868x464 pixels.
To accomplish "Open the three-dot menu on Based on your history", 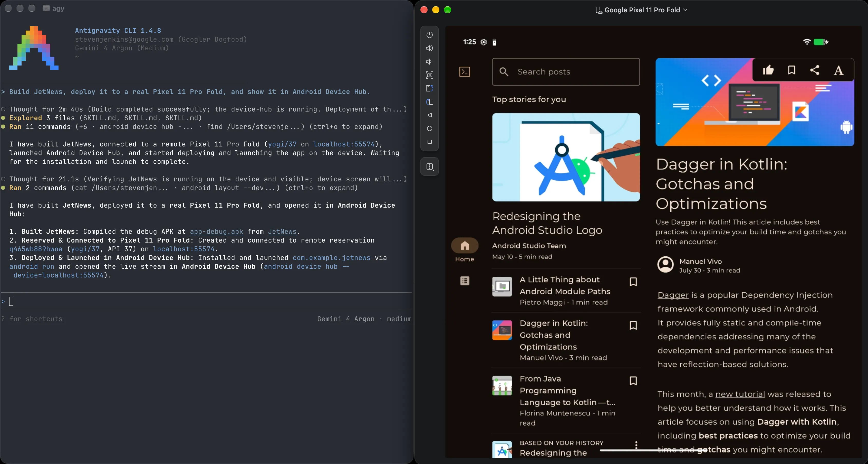I will point(636,445).
